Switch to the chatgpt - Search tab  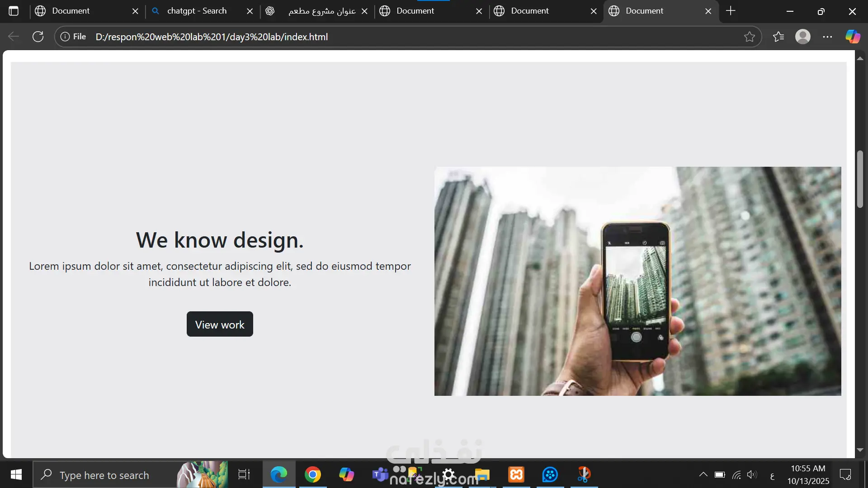197,11
